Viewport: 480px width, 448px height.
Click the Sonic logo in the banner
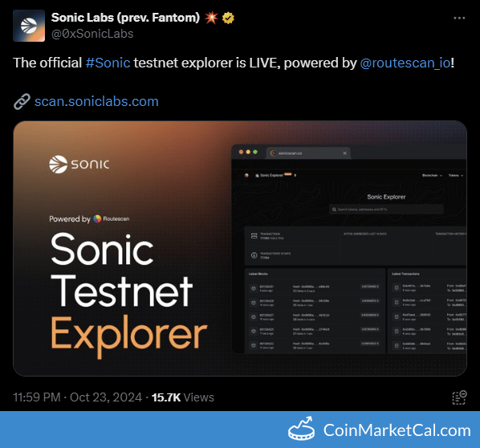[x=79, y=165]
